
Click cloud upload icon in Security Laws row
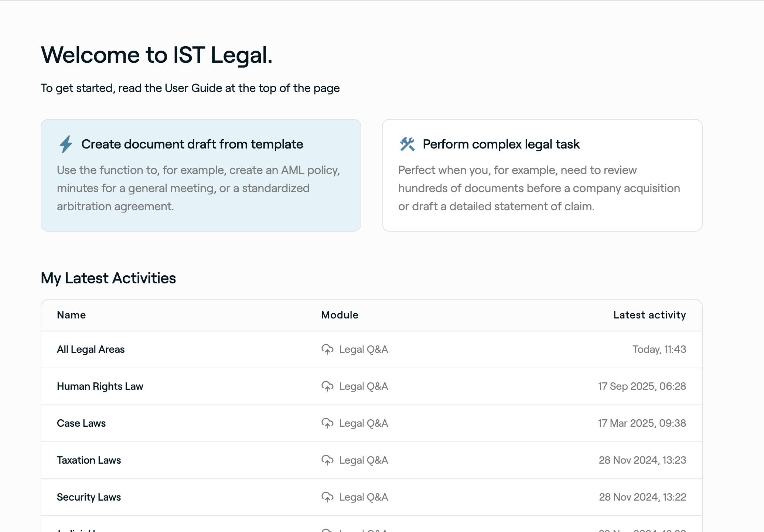(x=327, y=497)
